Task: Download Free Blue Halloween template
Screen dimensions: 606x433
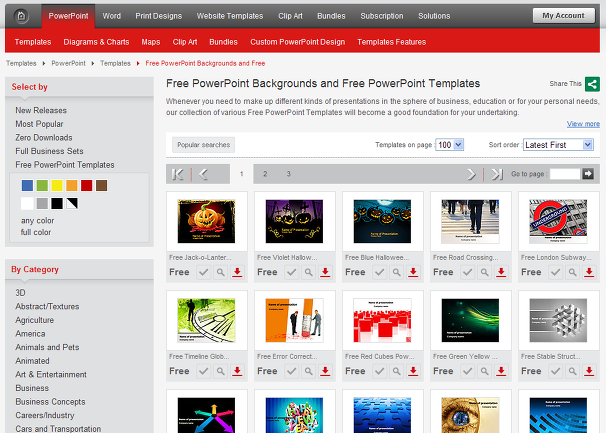Action: click(x=413, y=272)
